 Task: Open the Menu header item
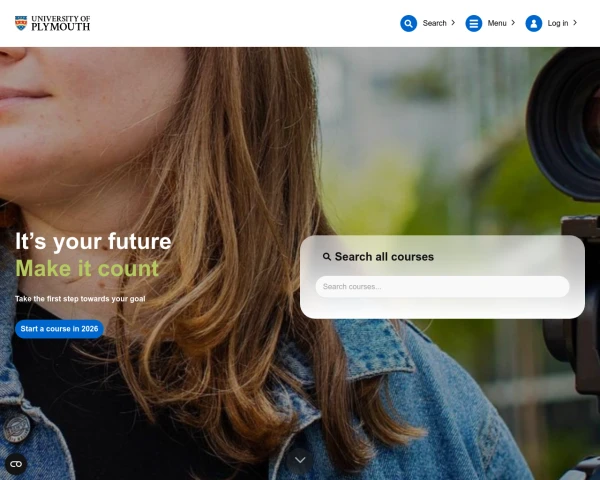coord(497,23)
